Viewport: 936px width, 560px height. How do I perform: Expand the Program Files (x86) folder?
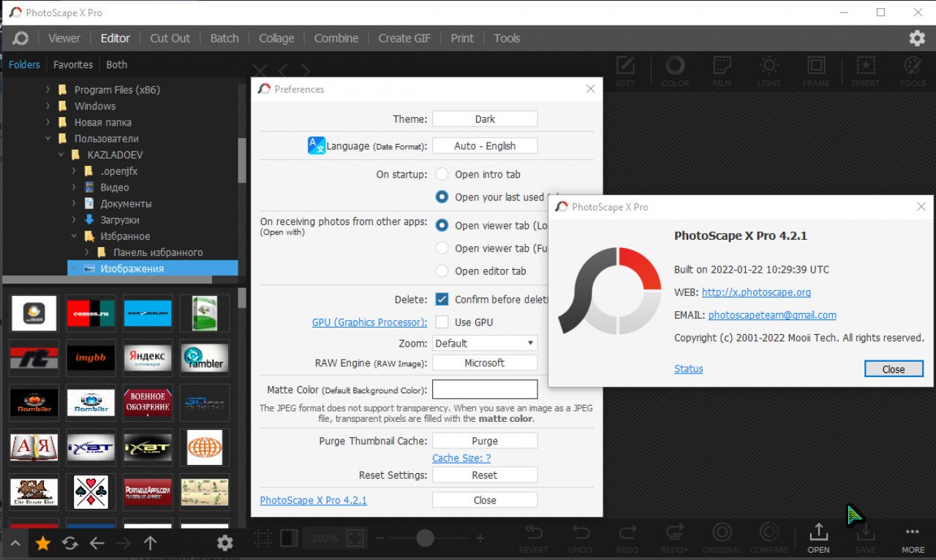tap(48, 90)
